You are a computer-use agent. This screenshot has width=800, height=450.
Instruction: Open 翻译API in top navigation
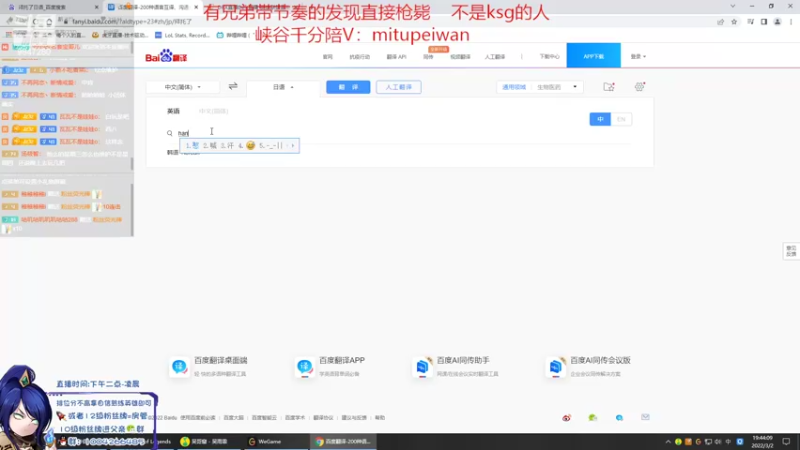coord(396,57)
